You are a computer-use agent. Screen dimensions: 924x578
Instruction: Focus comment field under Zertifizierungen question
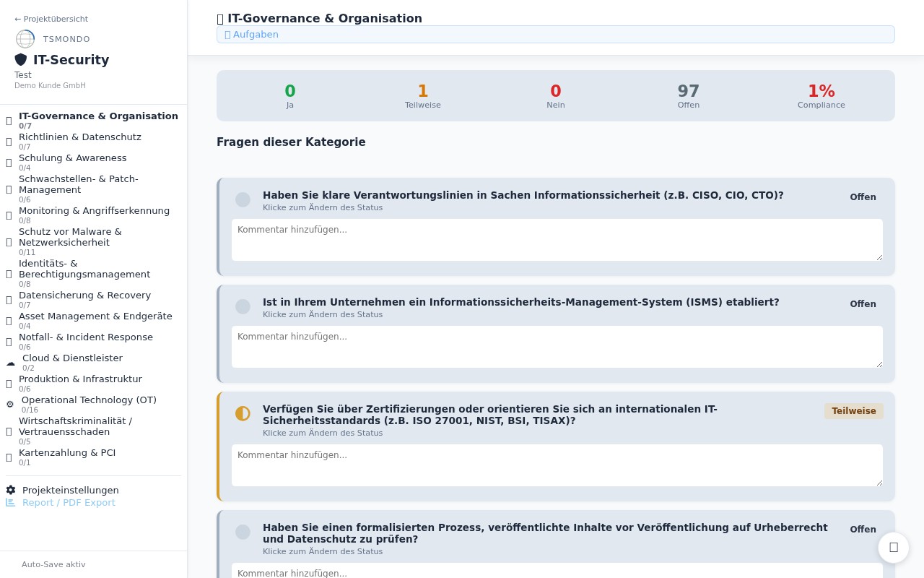(x=557, y=465)
